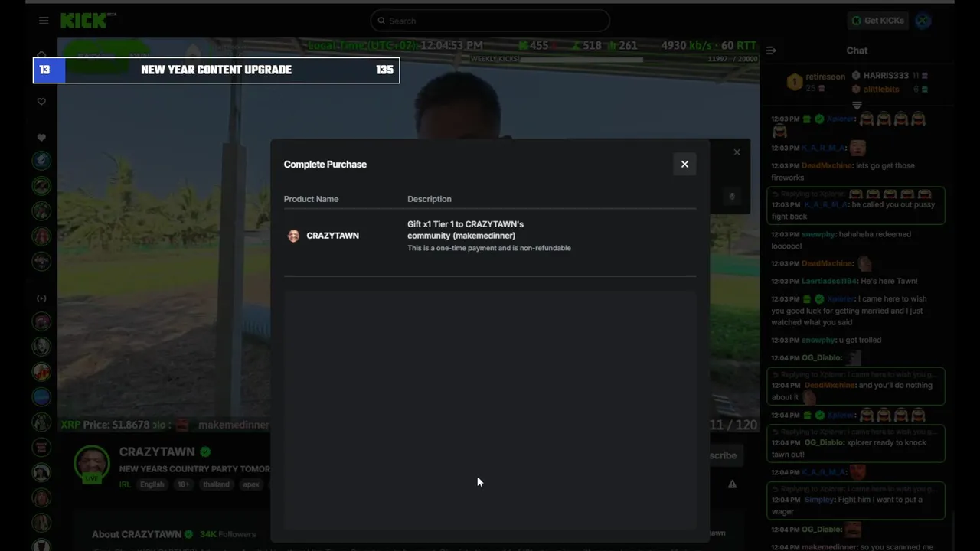The image size is (980, 551).
Task: Click the English language tag
Action: click(x=152, y=484)
